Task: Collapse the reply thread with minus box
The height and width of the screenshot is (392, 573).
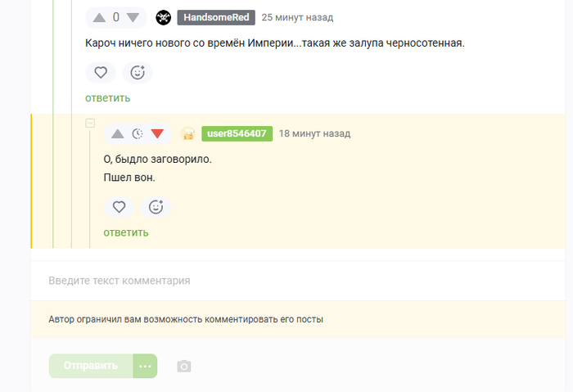Action: [90, 123]
